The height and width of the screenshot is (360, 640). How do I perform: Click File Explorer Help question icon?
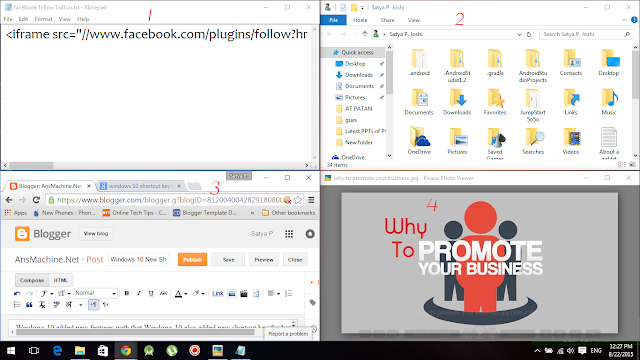(634, 20)
